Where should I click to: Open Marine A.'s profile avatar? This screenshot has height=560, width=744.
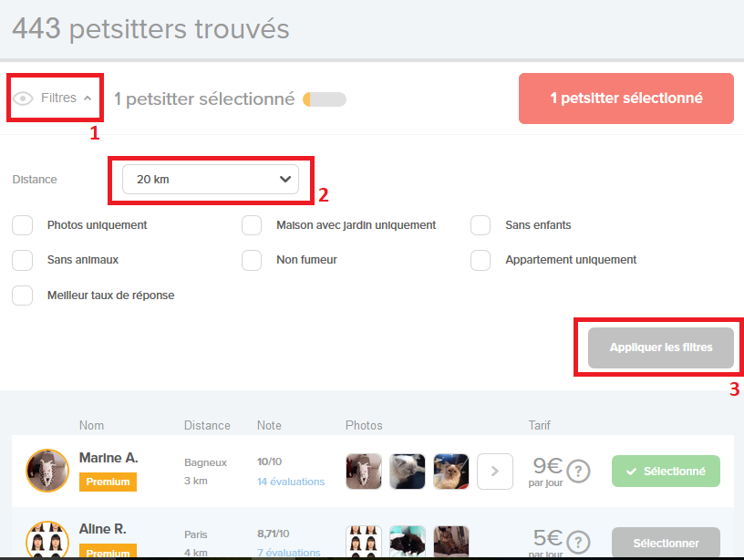(x=47, y=471)
